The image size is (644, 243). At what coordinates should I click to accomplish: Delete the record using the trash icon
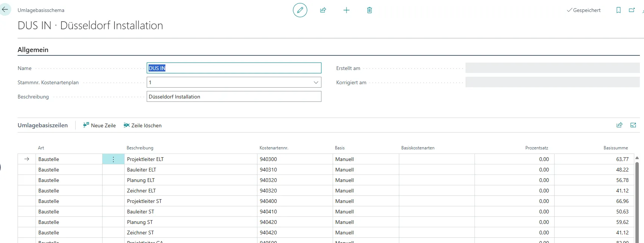pyautogui.click(x=369, y=10)
